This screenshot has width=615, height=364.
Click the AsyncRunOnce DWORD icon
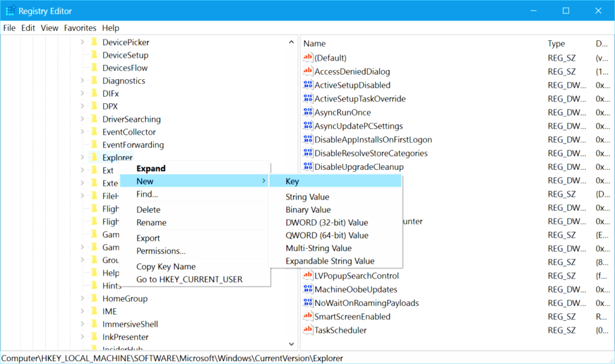tap(308, 112)
